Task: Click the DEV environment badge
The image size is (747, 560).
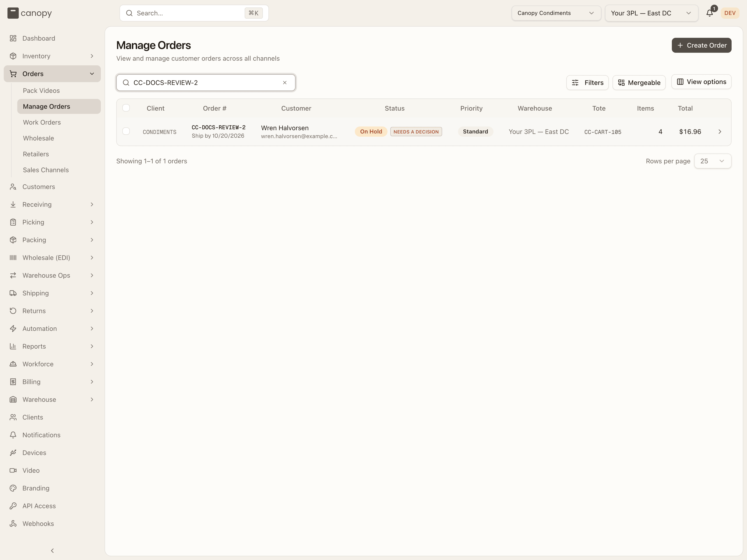Action: tap(730, 13)
